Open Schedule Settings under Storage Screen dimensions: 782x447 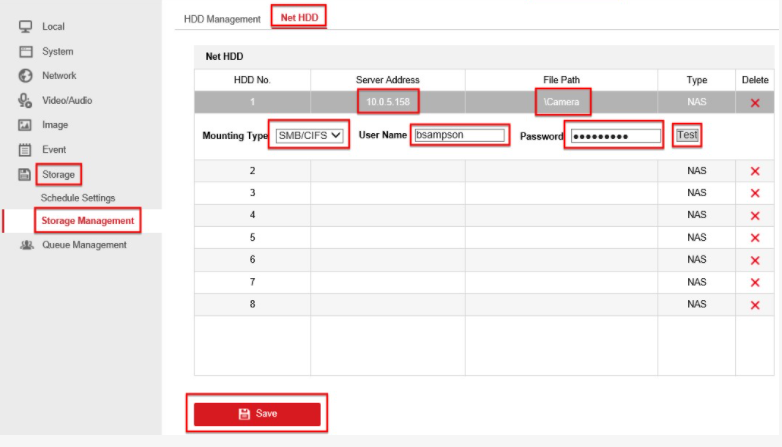pos(78,198)
